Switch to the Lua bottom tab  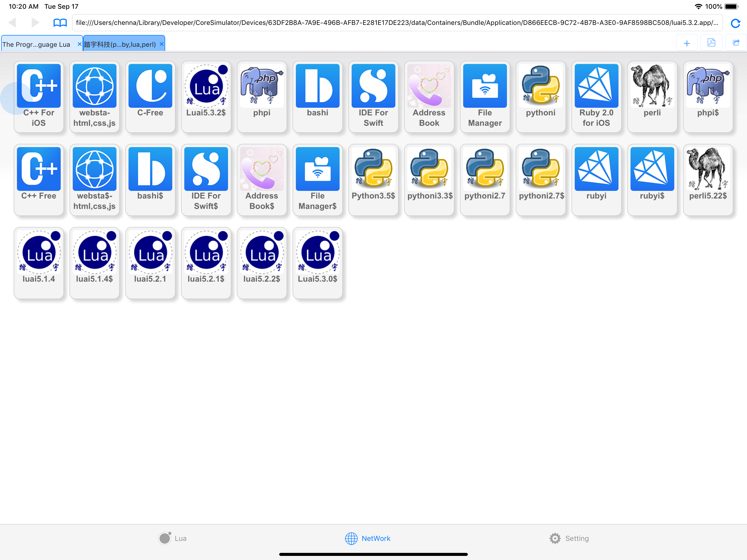coord(173,538)
